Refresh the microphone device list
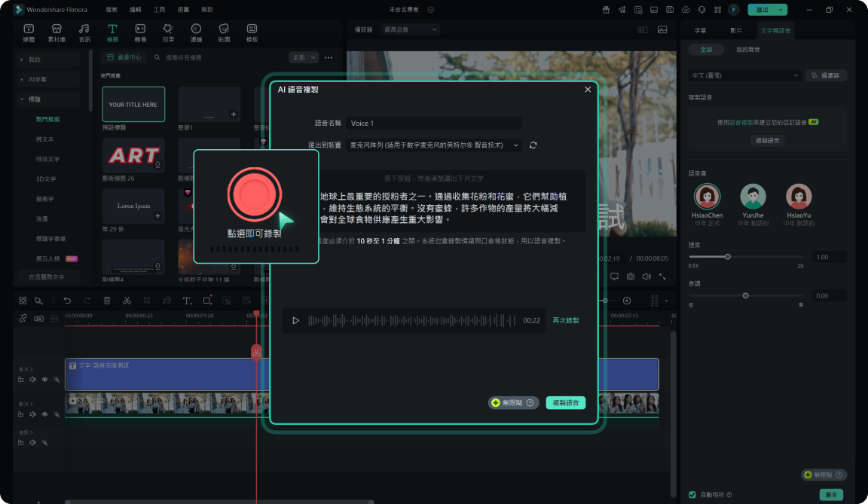868x504 pixels. click(533, 145)
